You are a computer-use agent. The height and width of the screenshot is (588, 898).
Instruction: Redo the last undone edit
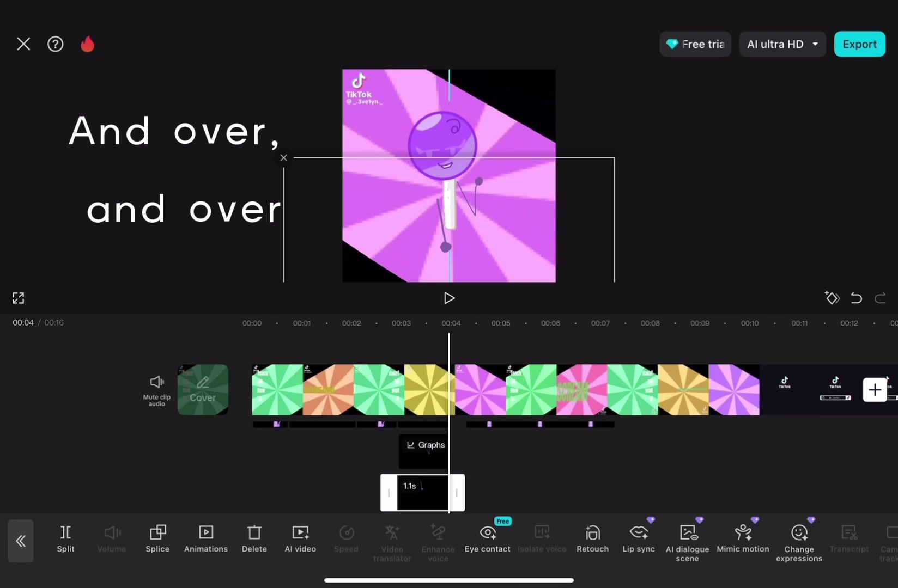880,298
